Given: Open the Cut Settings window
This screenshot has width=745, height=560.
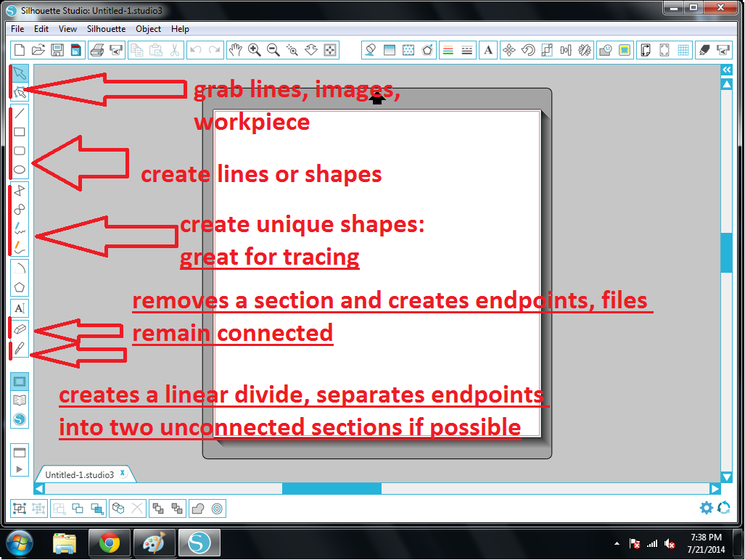Looking at the screenshot, I should click(704, 50).
